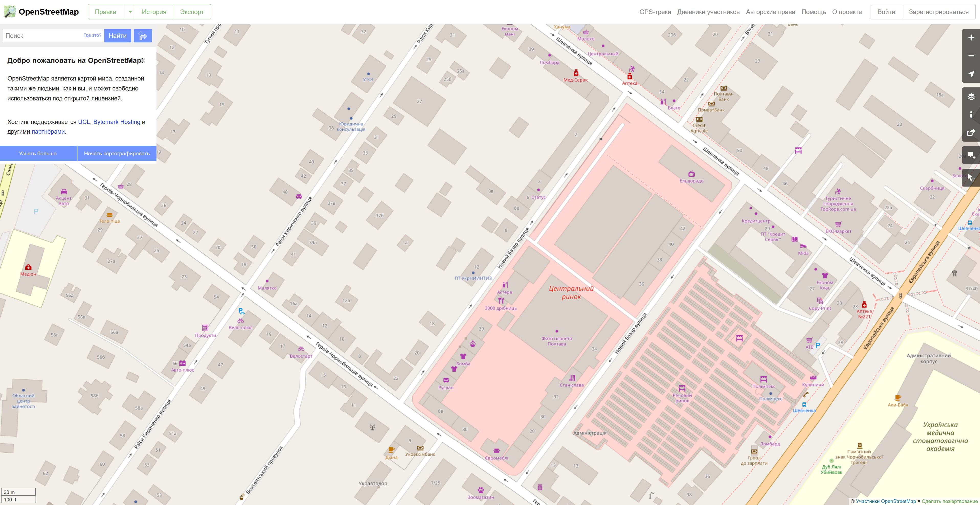
Task: Add a note to the map
Action: click(971, 155)
